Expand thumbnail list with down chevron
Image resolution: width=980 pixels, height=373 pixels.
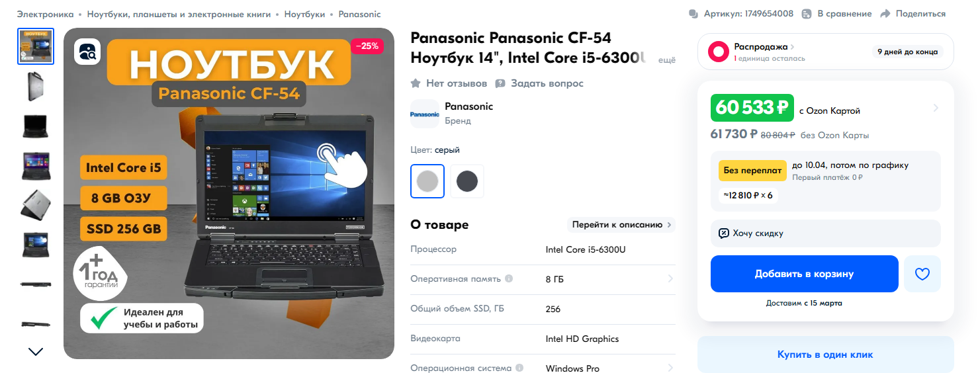coord(36,351)
